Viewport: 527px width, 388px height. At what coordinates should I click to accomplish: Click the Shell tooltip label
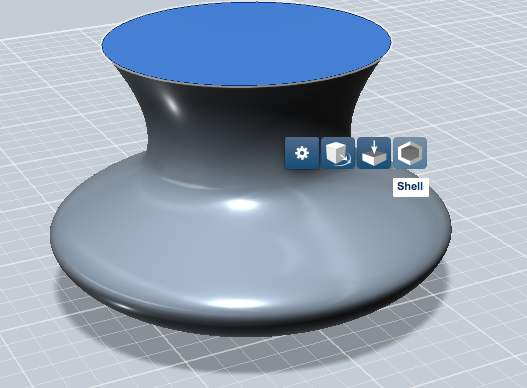tap(410, 186)
